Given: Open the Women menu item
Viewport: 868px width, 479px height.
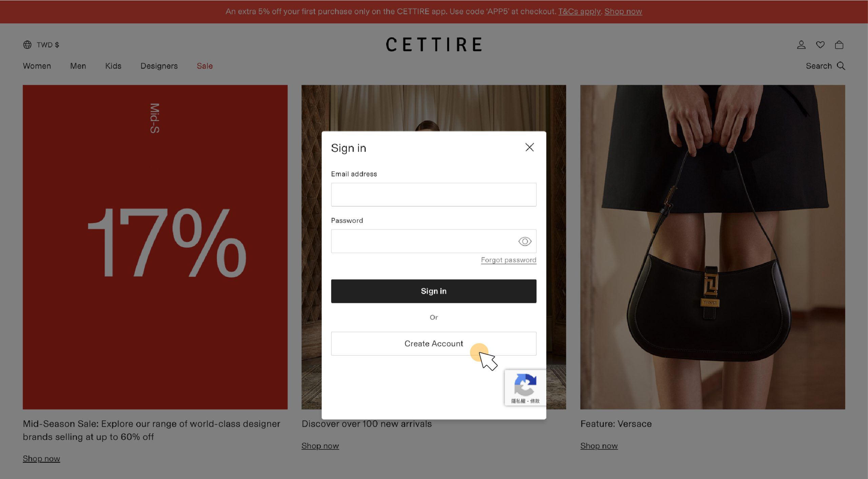Looking at the screenshot, I should [37, 65].
